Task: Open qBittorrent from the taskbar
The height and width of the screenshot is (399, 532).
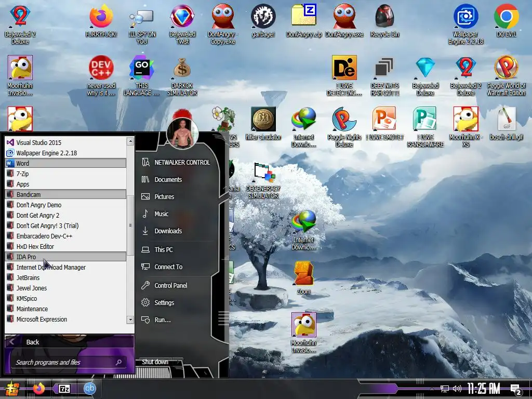Action: pyautogui.click(x=89, y=389)
